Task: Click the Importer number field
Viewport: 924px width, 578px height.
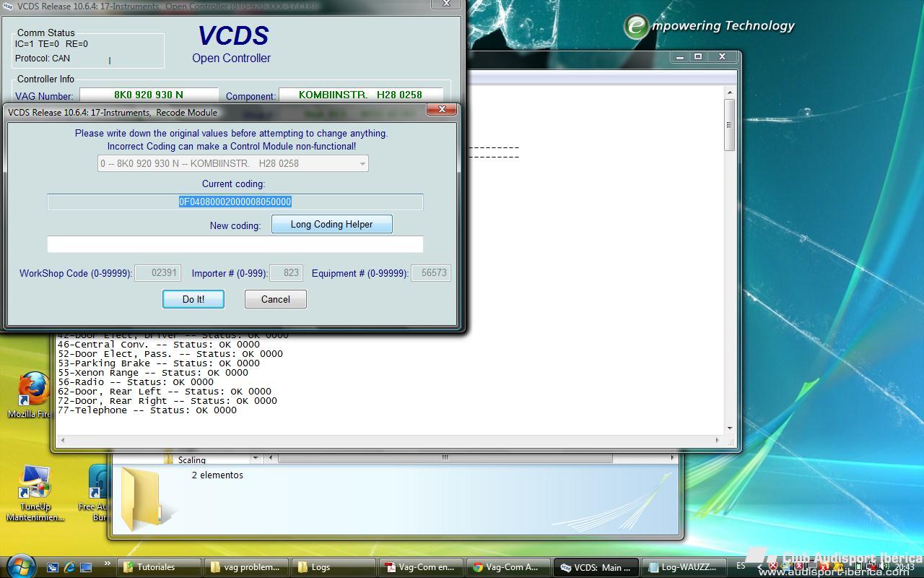Action: point(286,273)
